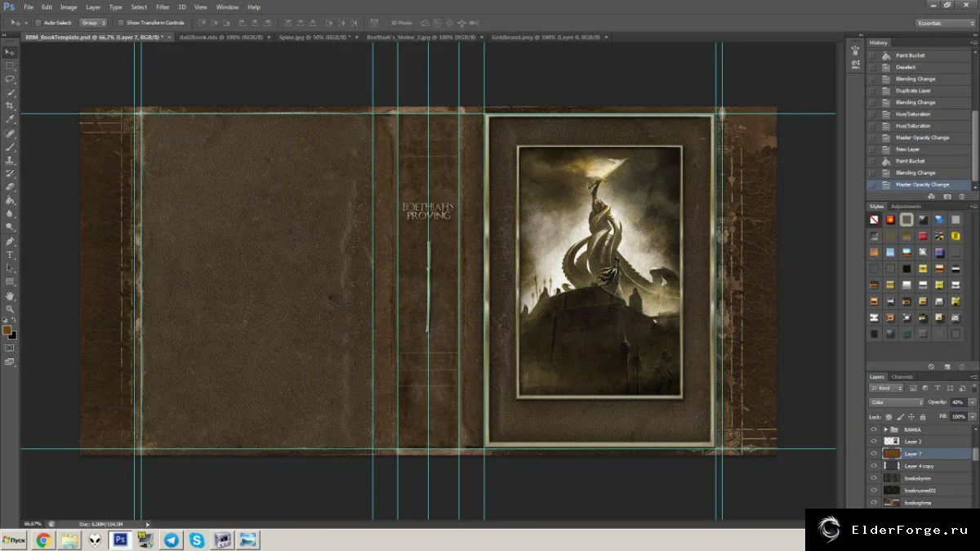Image resolution: width=980 pixels, height=551 pixels.
Task: Switch to the Spine.jpg document tab
Action: (317, 38)
